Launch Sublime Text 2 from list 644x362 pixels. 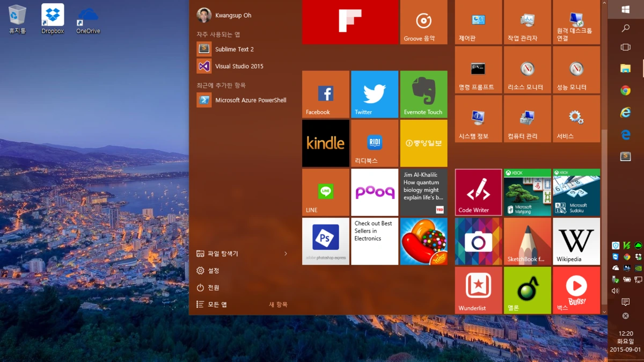pyautogui.click(x=242, y=49)
